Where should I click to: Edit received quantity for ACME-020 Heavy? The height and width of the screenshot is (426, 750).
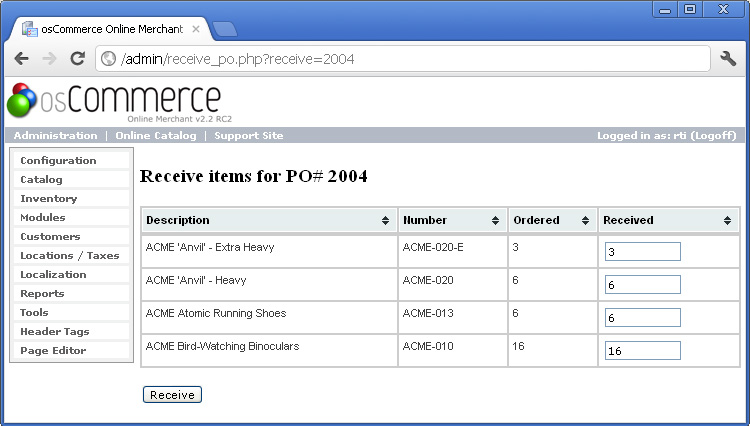[x=642, y=284]
